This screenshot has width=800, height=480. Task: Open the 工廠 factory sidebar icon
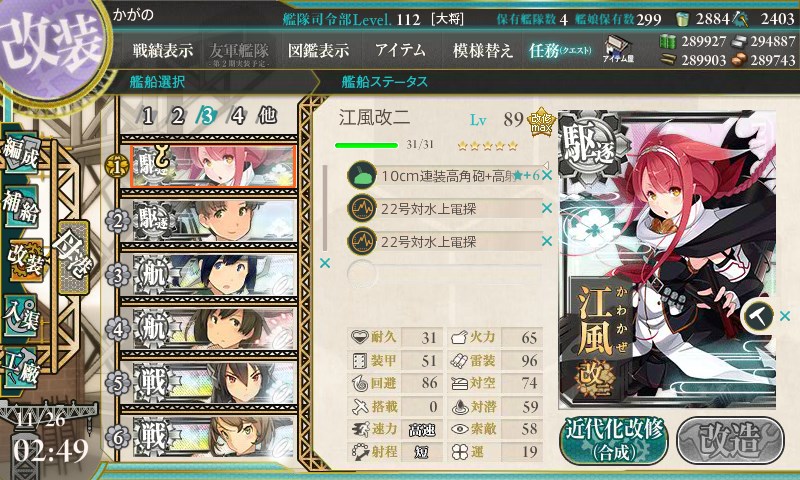pos(21,366)
